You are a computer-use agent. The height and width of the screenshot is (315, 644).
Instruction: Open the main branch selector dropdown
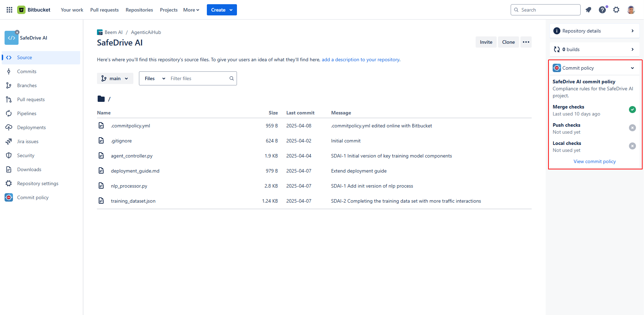point(115,78)
